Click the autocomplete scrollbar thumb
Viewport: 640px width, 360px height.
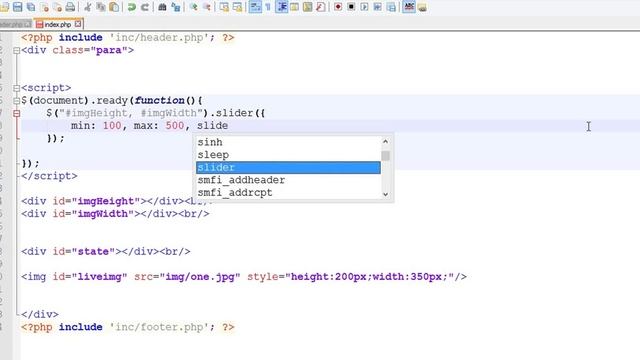(x=385, y=156)
